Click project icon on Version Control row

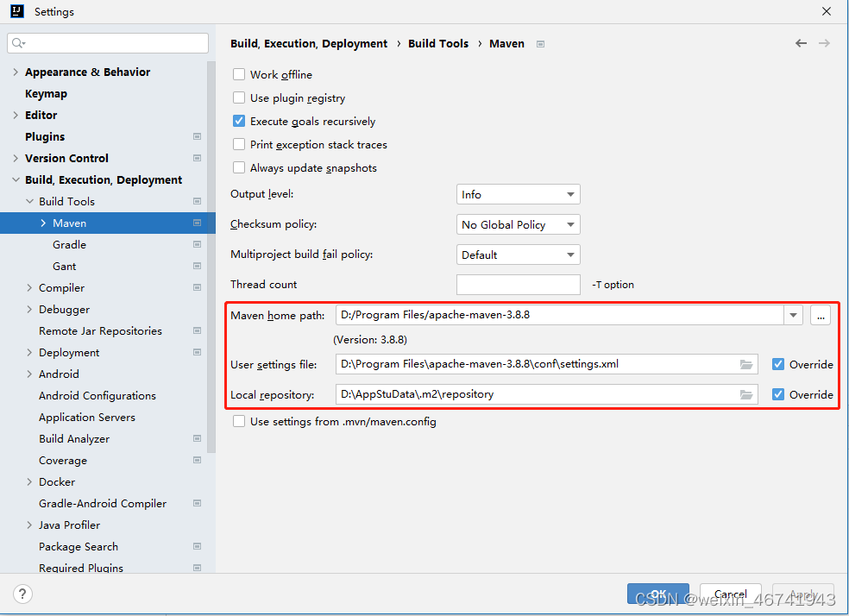(x=197, y=158)
